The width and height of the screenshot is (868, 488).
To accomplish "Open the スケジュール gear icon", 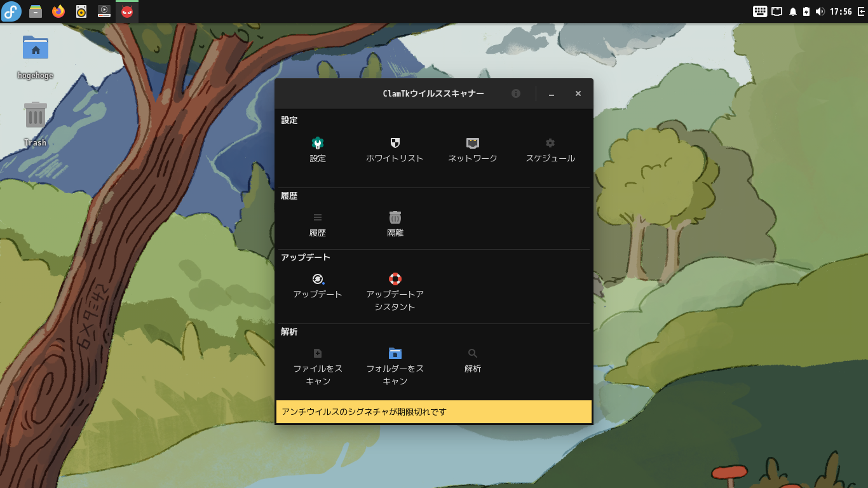I will [550, 143].
